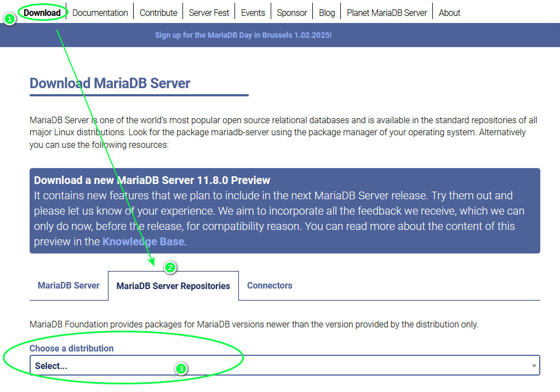Open the Download nav item

tap(42, 13)
